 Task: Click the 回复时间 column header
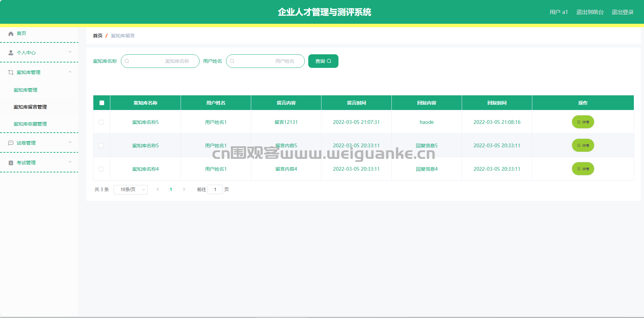497,103
